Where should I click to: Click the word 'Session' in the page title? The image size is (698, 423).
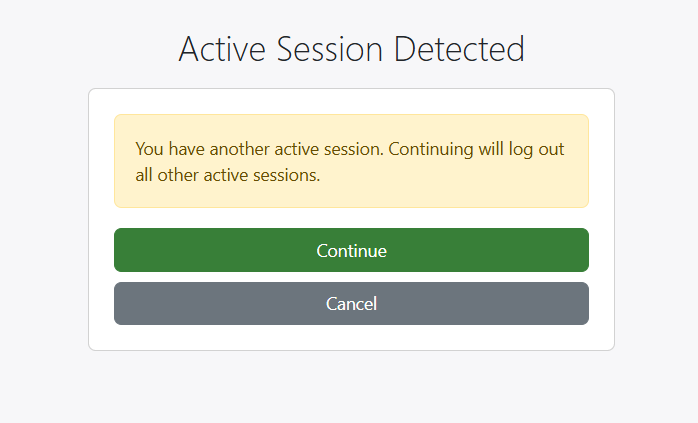pos(329,49)
